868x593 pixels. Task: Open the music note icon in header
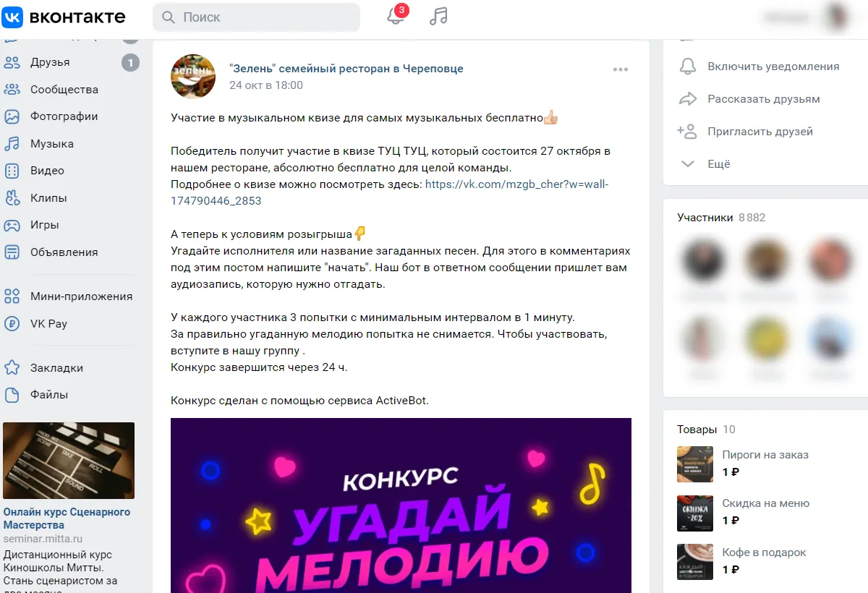[438, 17]
